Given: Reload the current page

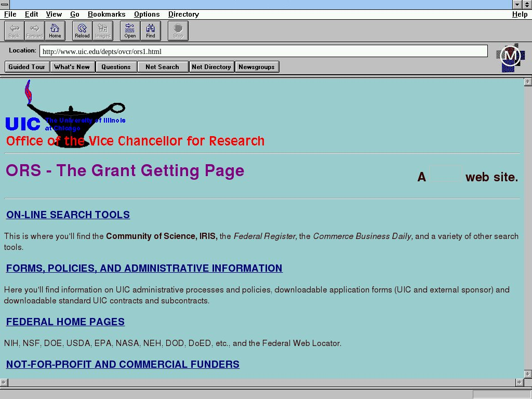Looking at the screenshot, I should point(82,31).
